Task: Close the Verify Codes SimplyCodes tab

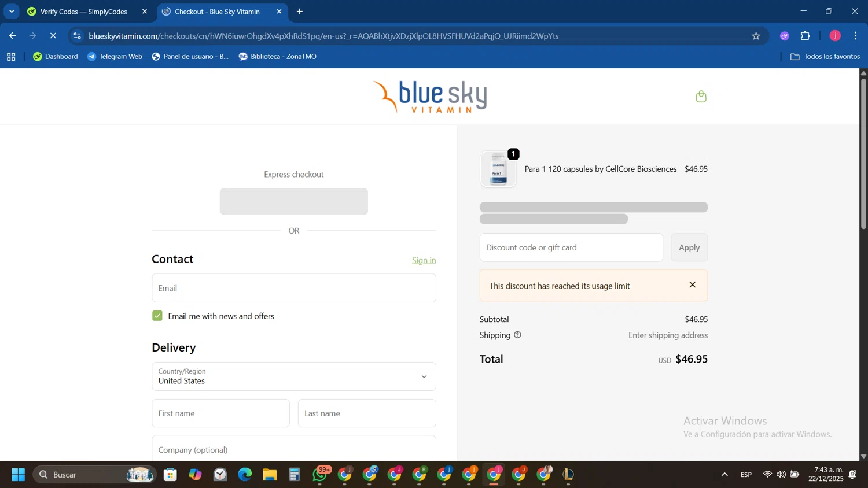Action: tap(145, 12)
